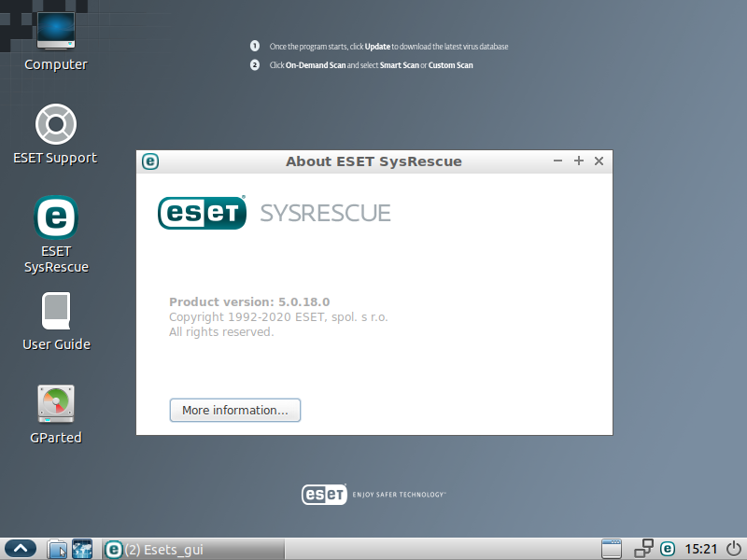
Task: Close the About ESET SysRescue dialog
Action: point(599,161)
